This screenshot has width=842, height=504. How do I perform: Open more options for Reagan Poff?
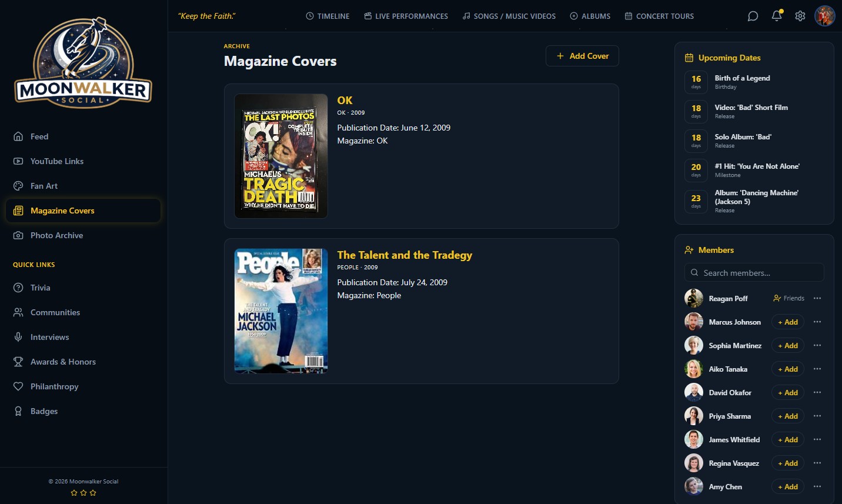click(x=817, y=298)
